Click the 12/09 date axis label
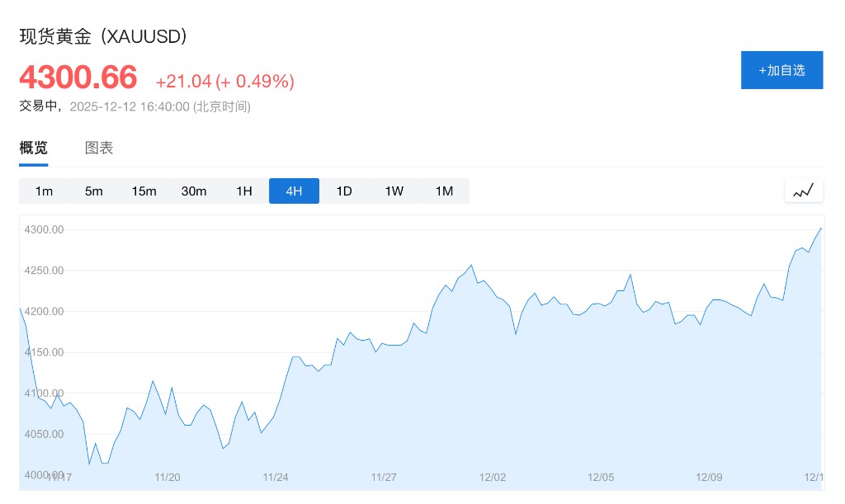 710,477
